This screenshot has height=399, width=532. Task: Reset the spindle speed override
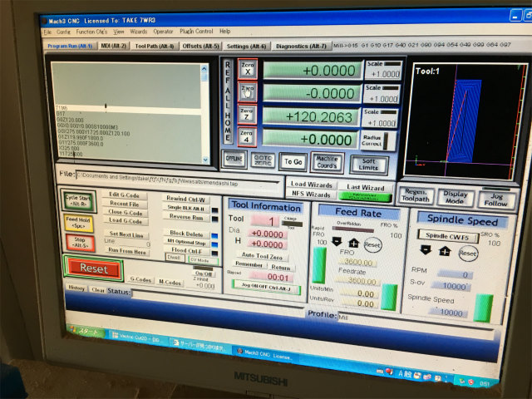pos(467,253)
